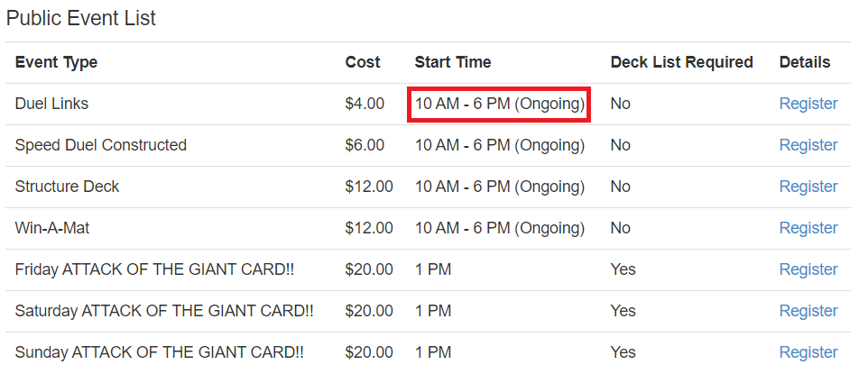Register for Sunday ATTACK OF THE GIANT CARD
Viewport: 868px width, 383px height.
click(x=808, y=352)
